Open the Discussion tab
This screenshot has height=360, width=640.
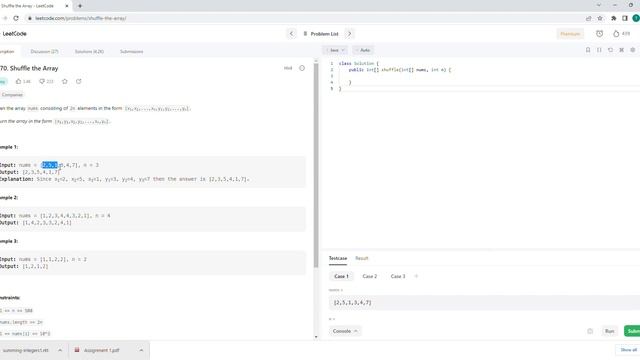tap(44, 51)
